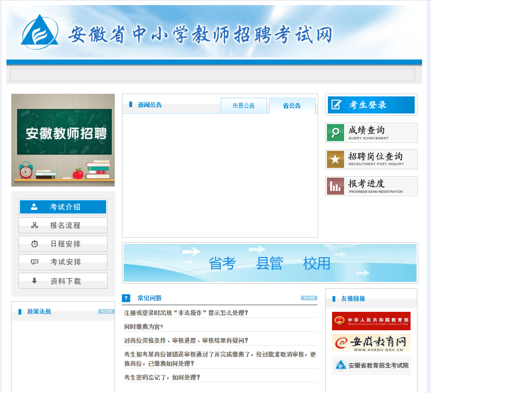The height and width of the screenshot is (393, 532).
Task: Open the 非法操作 FAQ question
Action: point(186,313)
